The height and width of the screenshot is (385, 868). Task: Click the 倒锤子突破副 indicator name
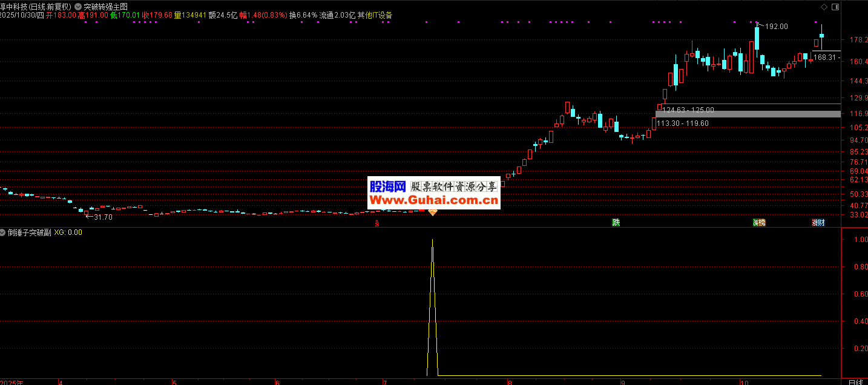(29, 232)
